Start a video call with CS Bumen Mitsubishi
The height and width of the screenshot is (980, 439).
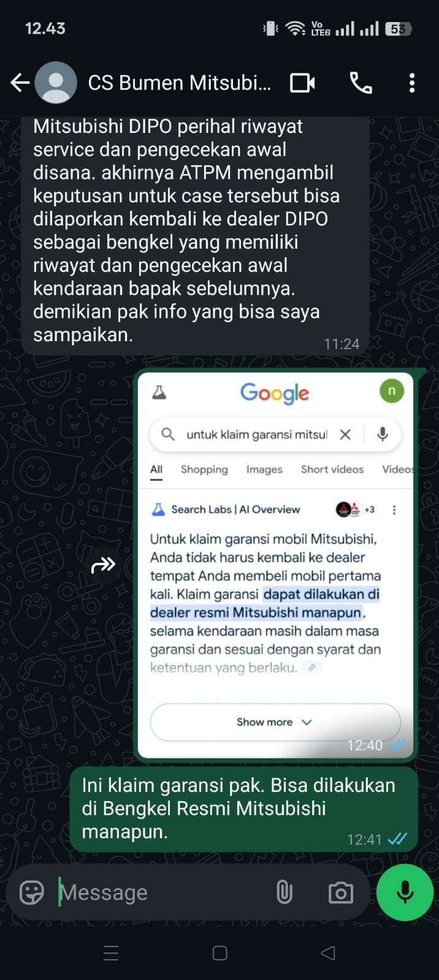302,83
